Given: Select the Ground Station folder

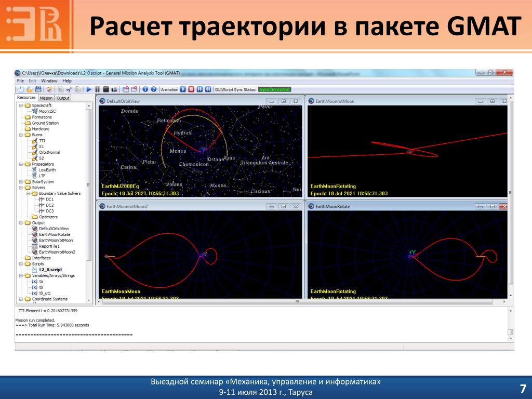Looking at the screenshot, I should point(45,123).
